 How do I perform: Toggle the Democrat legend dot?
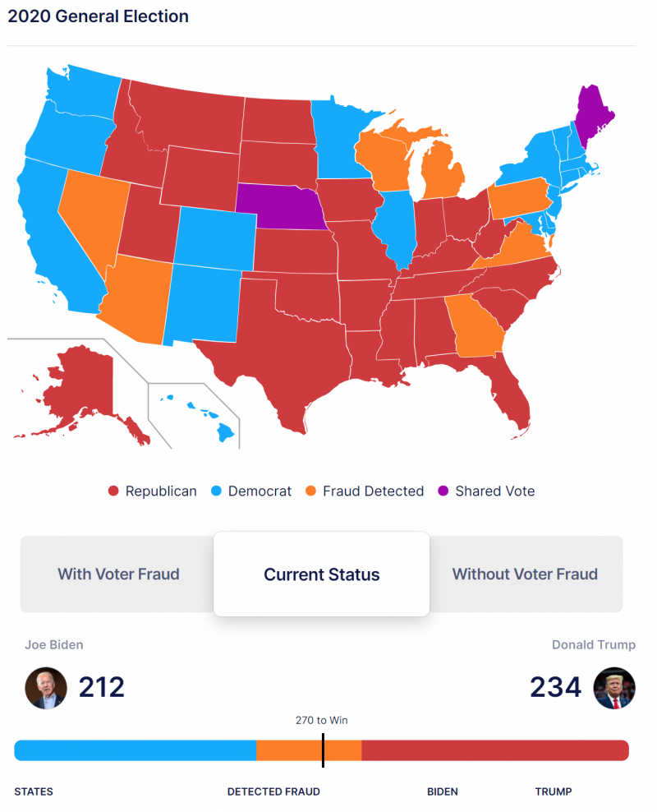(x=216, y=491)
